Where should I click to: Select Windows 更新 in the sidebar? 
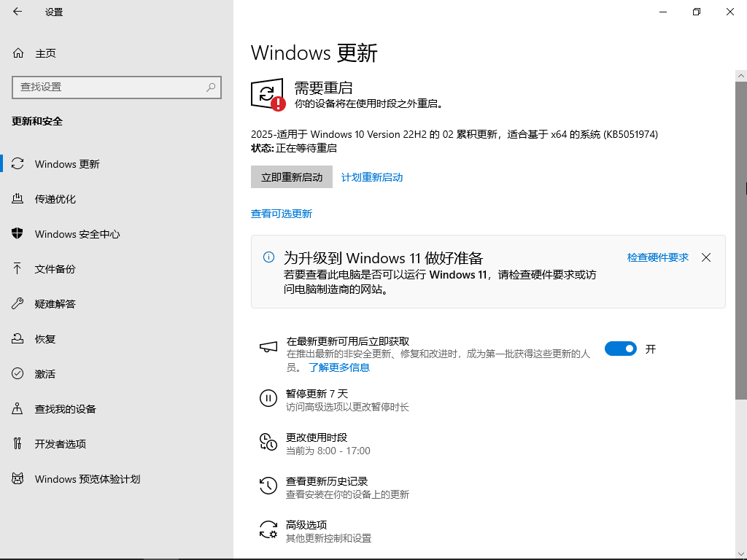pyautogui.click(x=67, y=164)
